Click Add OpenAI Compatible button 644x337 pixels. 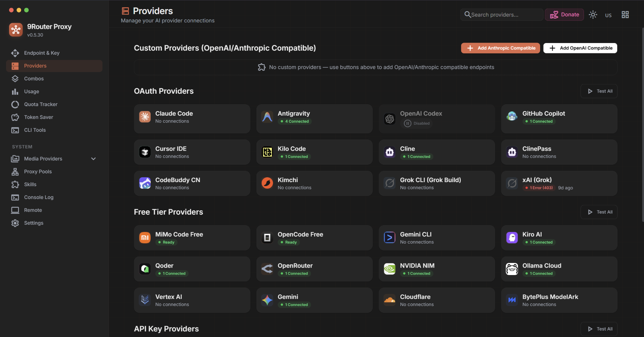[581, 48]
